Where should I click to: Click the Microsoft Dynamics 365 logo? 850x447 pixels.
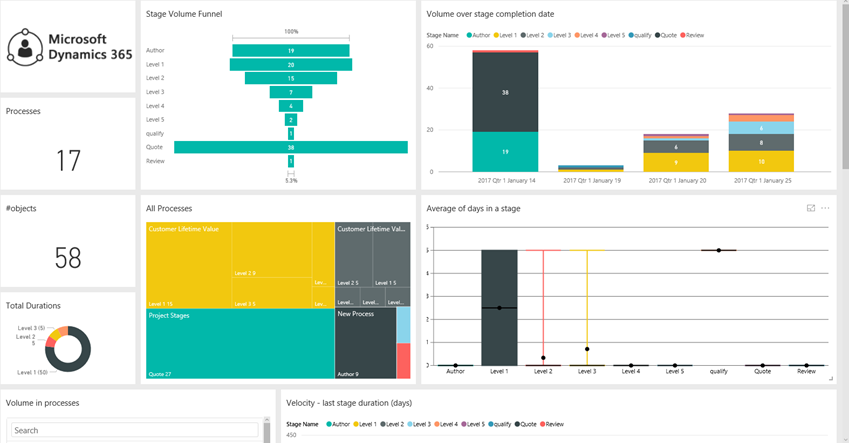[68, 47]
